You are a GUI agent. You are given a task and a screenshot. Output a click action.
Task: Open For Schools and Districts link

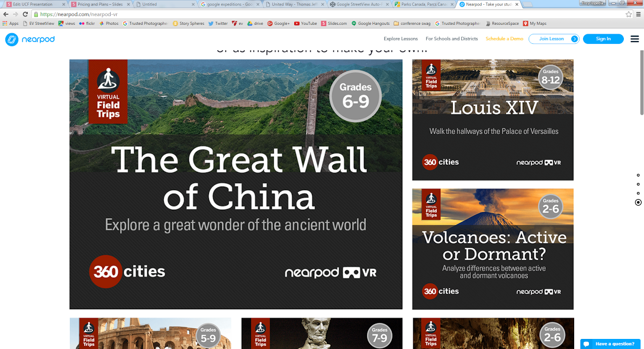click(452, 39)
